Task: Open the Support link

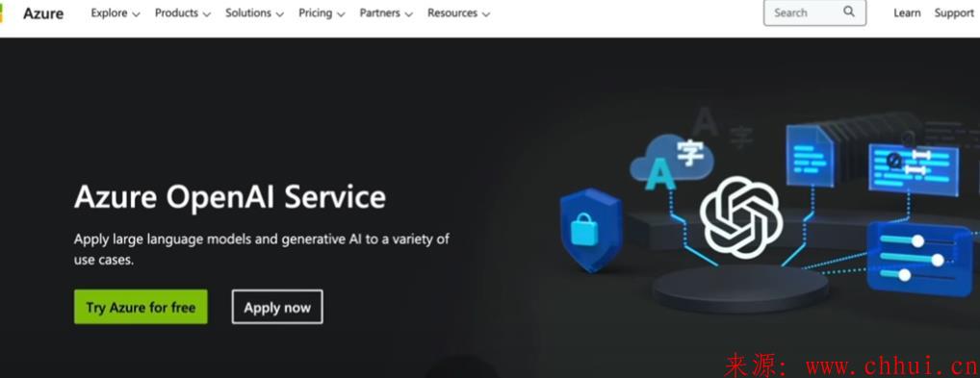Action: click(954, 13)
